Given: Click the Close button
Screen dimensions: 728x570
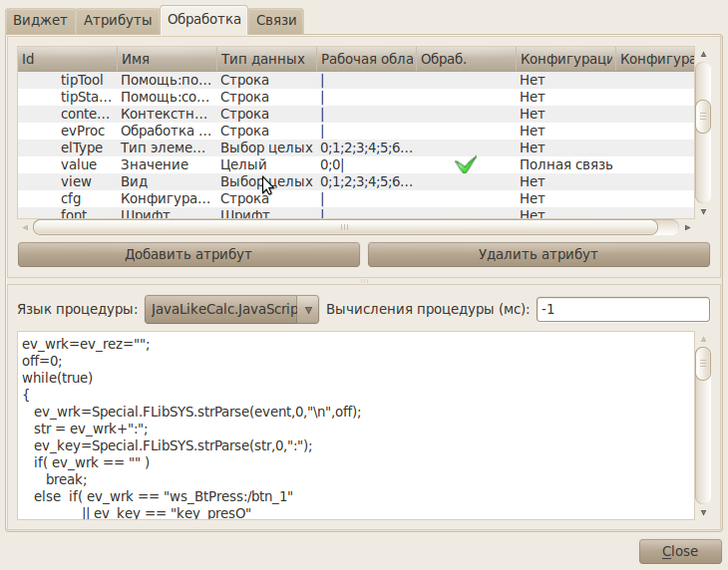Looking at the screenshot, I should coord(680,551).
